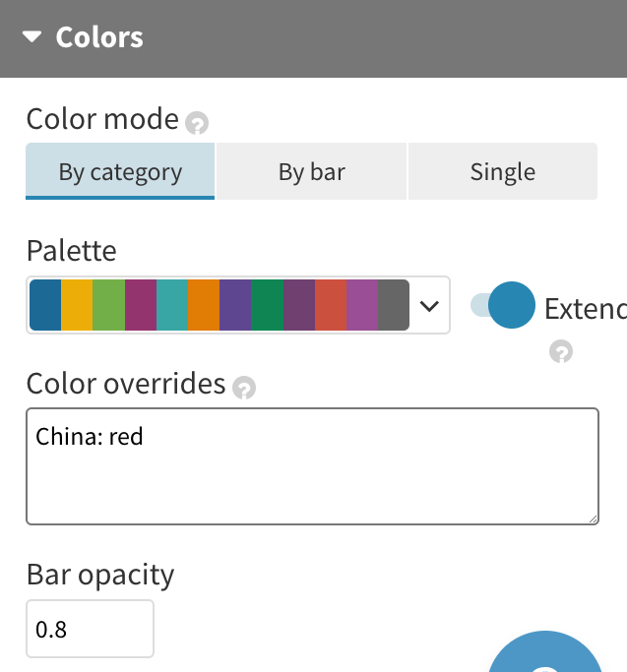Screen dimensions: 627x672
Task: Click the light green palette swatch
Action: point(108,305)
